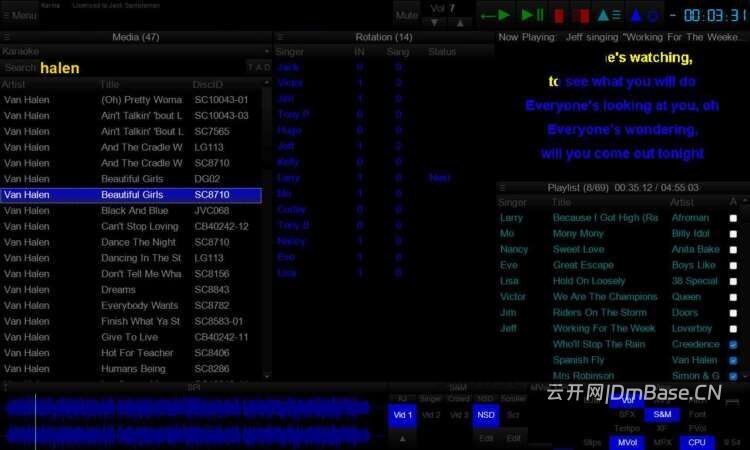Image resolution: width=750 pixels, height=450 pixels.
Task: Toggle the Vid 2 button
Action: [x=431, y=415]
